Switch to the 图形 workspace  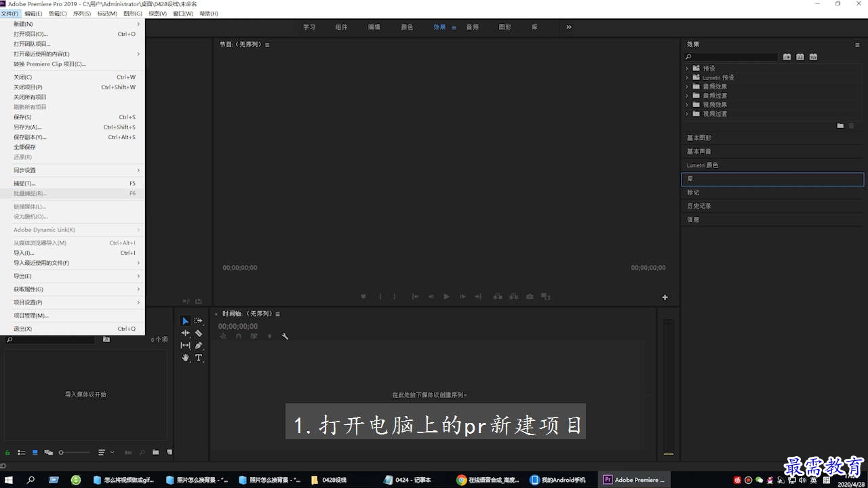coord(505,27)
